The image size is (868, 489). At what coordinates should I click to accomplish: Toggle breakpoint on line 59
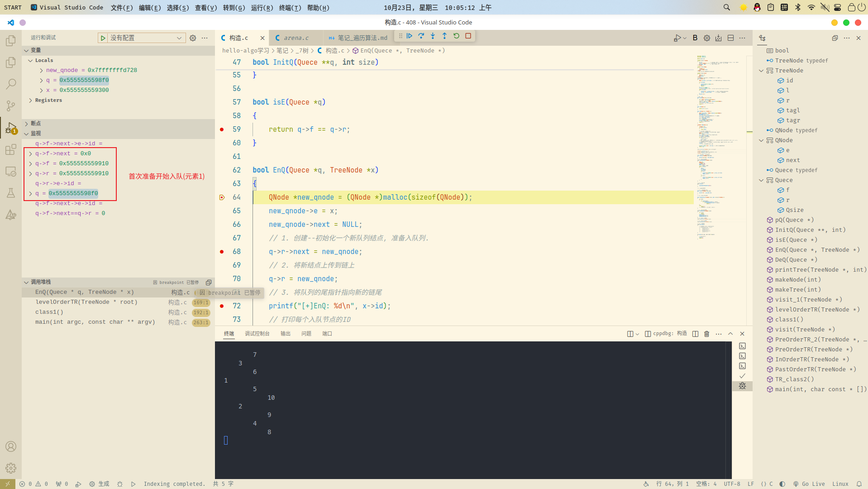click(x=222, y=129)
